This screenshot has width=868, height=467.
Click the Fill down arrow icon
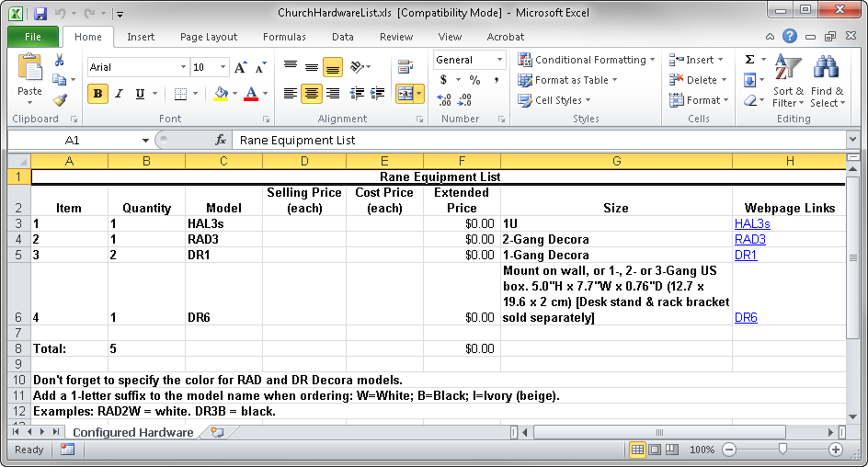(749, 80)
